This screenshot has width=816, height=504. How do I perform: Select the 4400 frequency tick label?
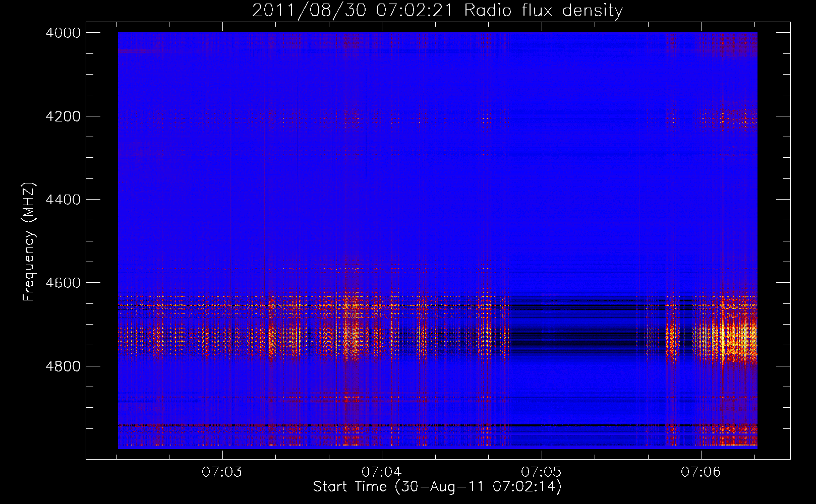click(63, 200)
